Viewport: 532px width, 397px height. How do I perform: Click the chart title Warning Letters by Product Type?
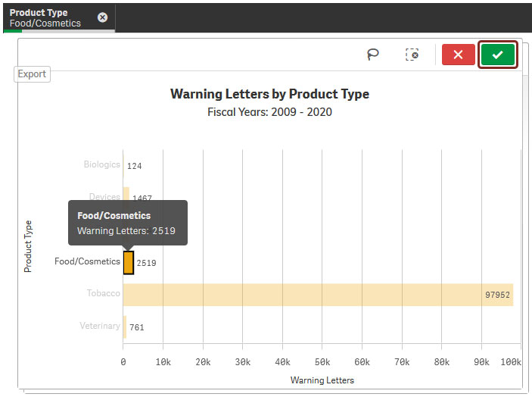click(269, 95)
